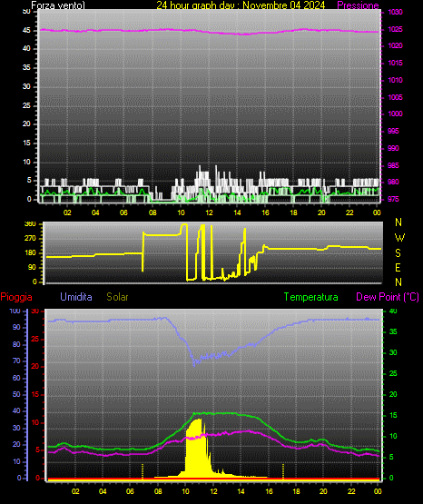Screen dimensions: 423x504
Task: Click the 100 humidity axis value
Action: [x=15, y=311]
